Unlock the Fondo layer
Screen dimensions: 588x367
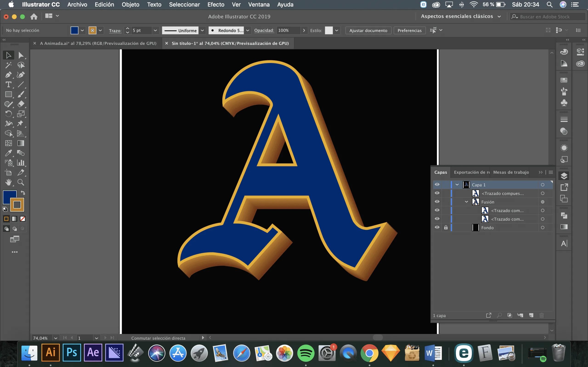coord(446,228)
